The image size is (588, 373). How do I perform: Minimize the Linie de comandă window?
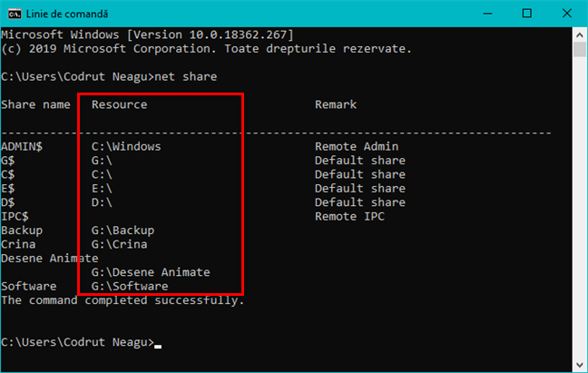point(484,14)
